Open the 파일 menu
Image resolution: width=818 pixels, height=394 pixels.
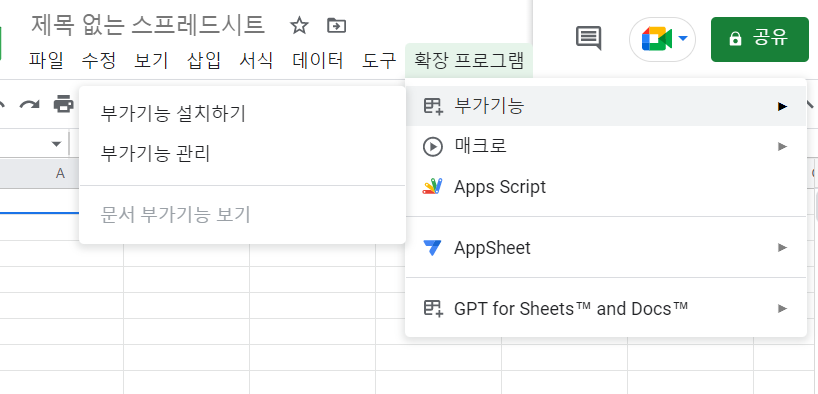pyautogui.click(x=46, y=61)
